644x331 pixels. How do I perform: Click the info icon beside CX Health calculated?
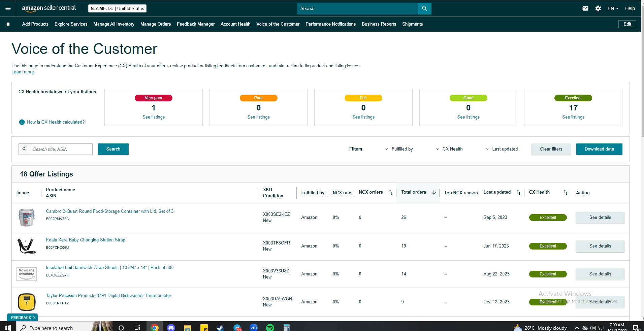tap(22, 122)
